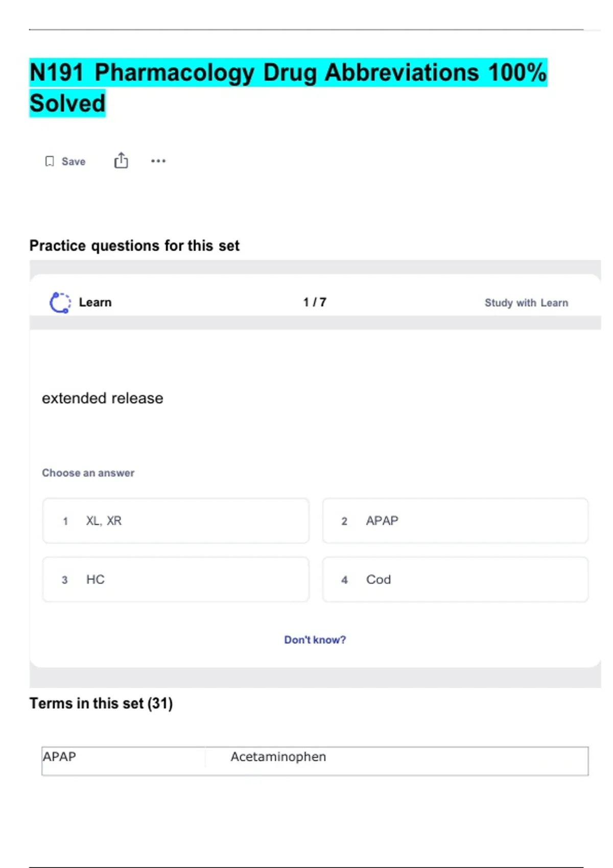The image size is (613, 868).
Task: Click the extended release question text
Action: 103,398
